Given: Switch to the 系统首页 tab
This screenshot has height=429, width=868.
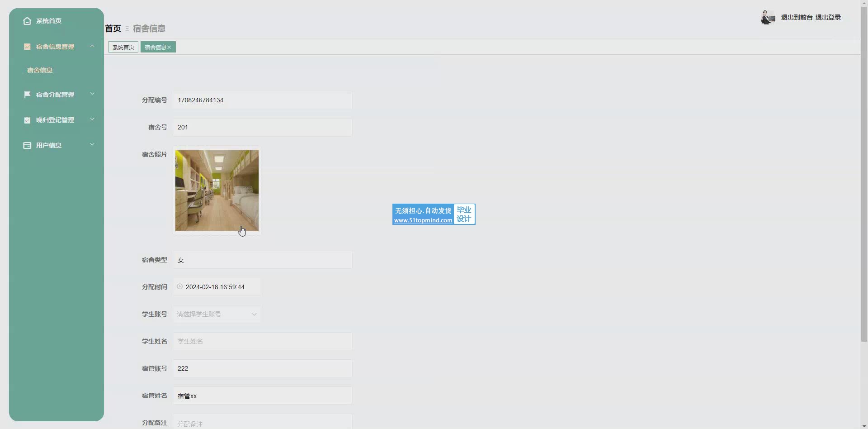Looking at the screenshot, I should tap(123, 47).
